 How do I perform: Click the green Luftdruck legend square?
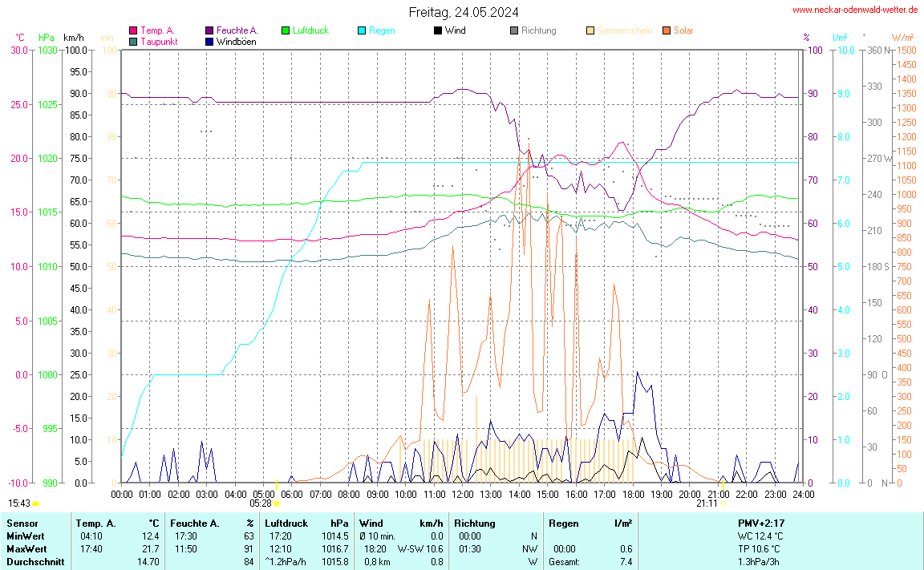point(286,31)
